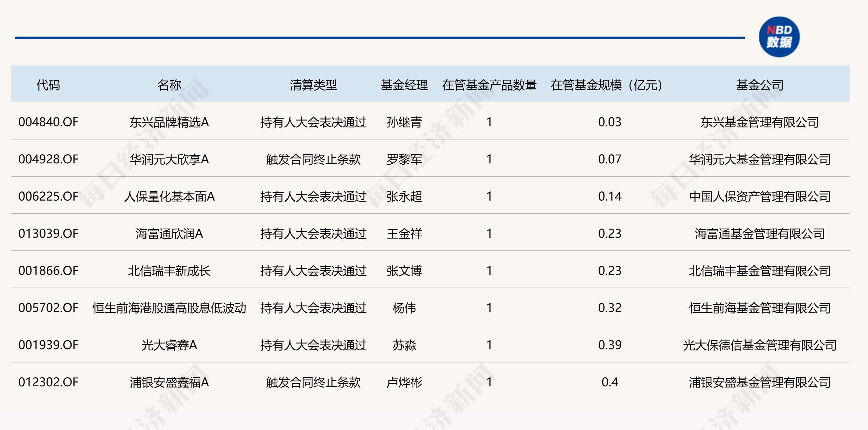Click fund code 001939.OF
868x430 pixels.
48,345
